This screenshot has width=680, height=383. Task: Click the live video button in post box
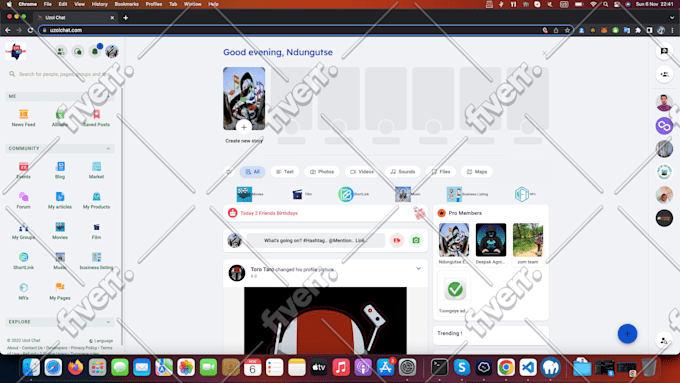click(x=397, y=240)
